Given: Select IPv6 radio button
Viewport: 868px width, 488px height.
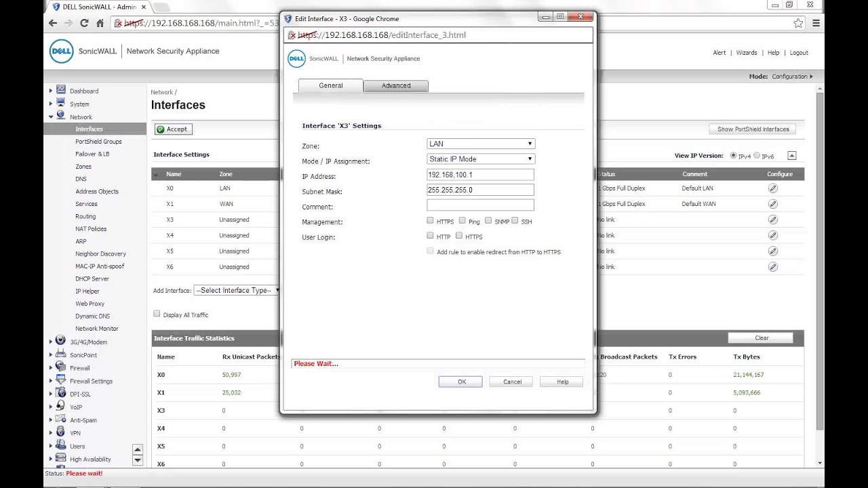Looking at the screenshot, I should point(757,155).
